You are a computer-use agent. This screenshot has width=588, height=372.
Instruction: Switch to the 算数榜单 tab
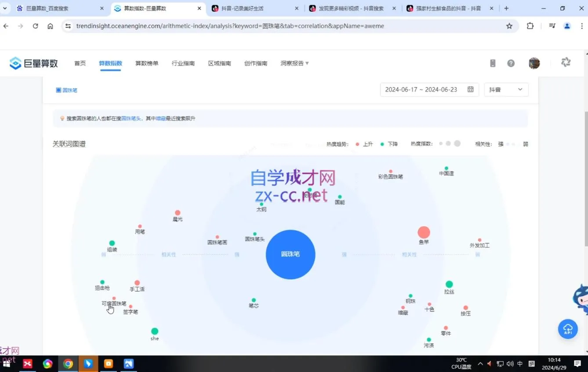coord(147,63)
